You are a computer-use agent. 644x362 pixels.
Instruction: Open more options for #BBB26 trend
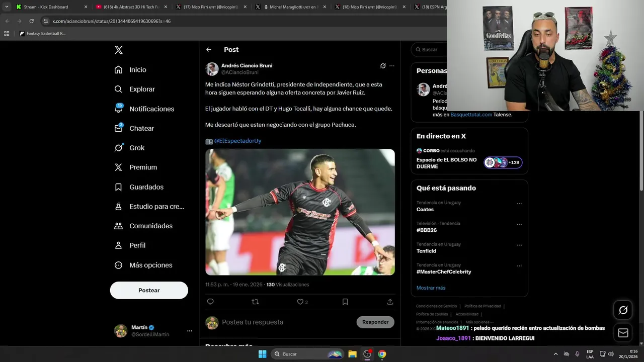(x=519, y=224)
